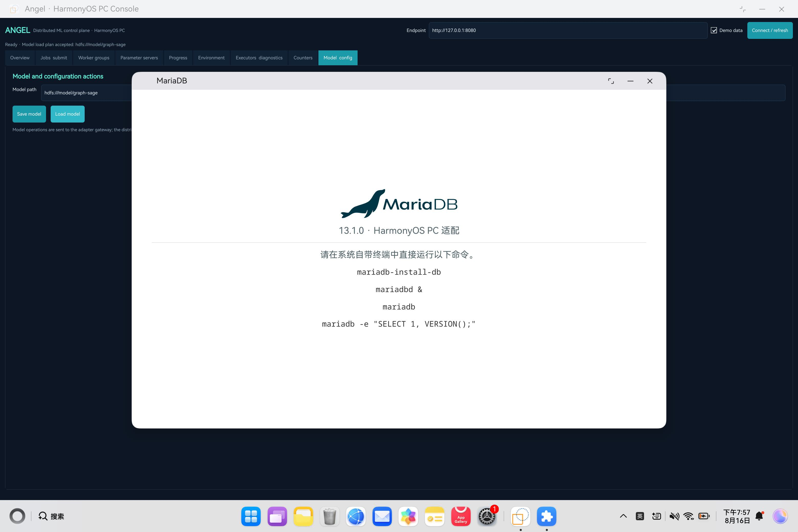Click the Ready status line text
This screenshot has height=532, width=798.
point(65,45)
